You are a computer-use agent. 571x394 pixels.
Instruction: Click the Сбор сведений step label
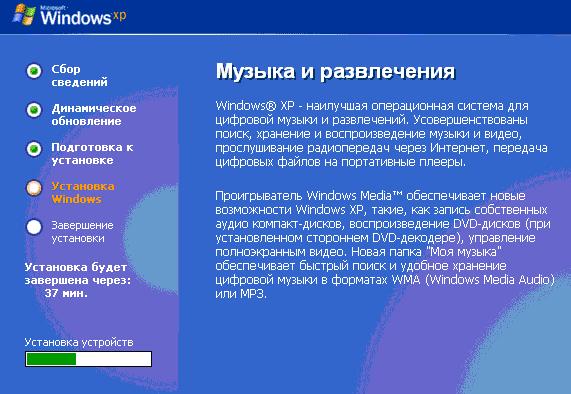coord(79,75)
